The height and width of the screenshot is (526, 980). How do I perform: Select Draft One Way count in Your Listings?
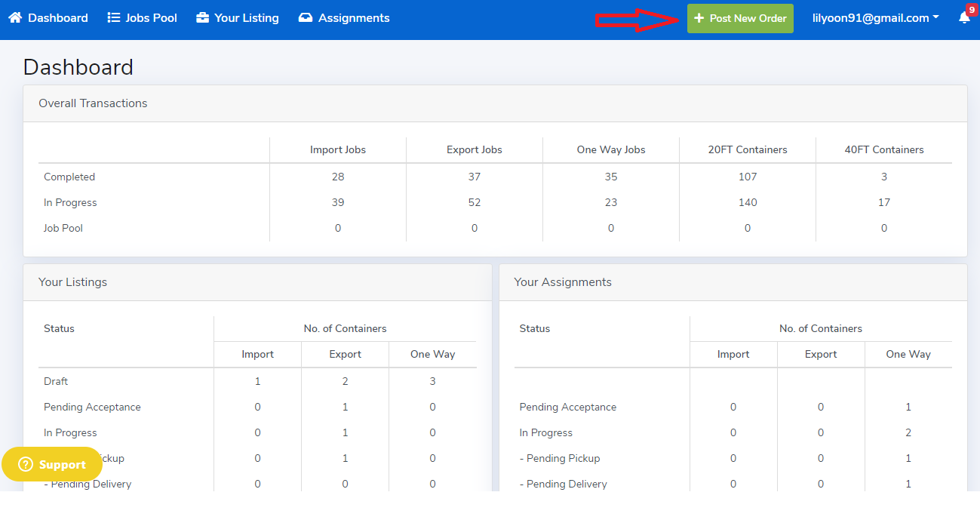(432, 381)
